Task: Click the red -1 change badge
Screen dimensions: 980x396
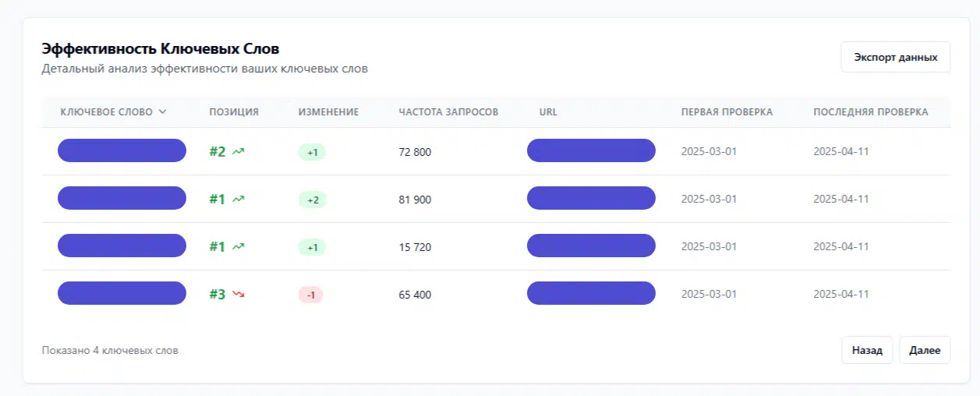Action: click(310, 295)
